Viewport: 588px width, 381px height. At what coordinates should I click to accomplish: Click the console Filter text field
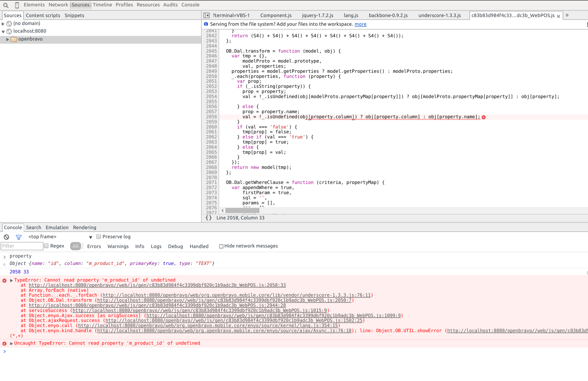(22, 246)
